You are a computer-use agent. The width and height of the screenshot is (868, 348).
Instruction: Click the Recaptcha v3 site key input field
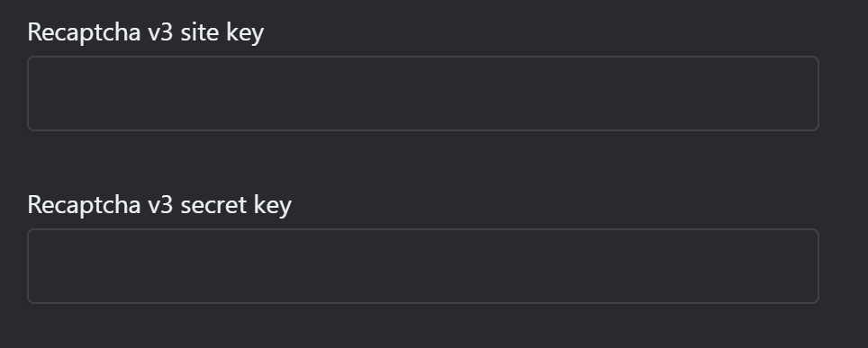click(x=423, y=94)
